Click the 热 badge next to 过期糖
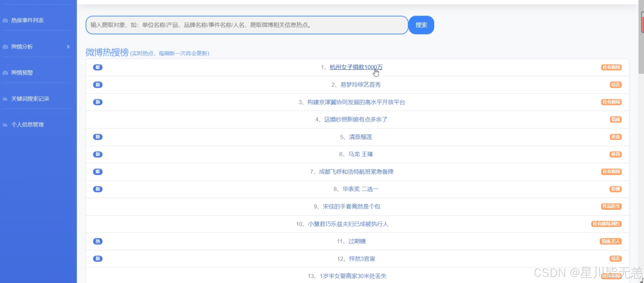644x283 pixels. [98, 241]
